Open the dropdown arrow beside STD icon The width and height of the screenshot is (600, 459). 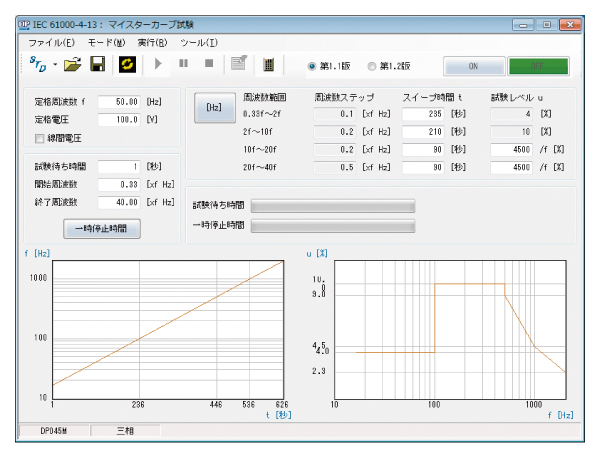[55, 66]
